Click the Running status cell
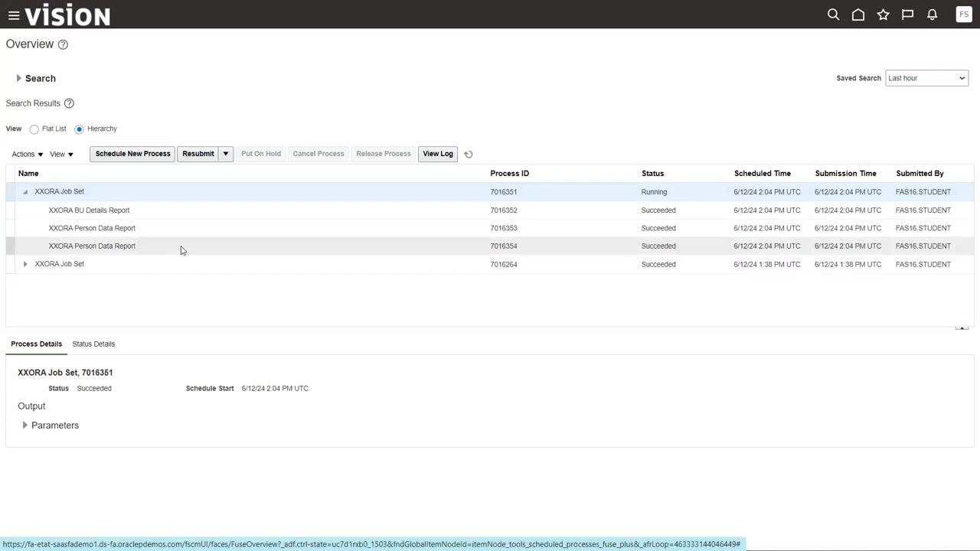The height and width of the screenshot is (551, 980). 654,192
